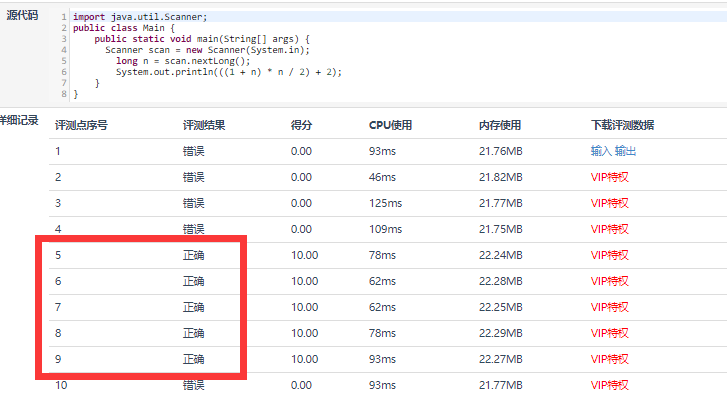Click the 内存使用 column header
The width and height of the screenshot is (727, 411).
(500, 125)
